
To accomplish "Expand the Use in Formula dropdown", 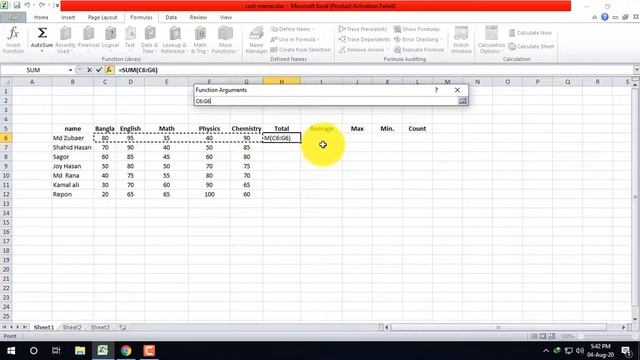I will coord(295,39).
